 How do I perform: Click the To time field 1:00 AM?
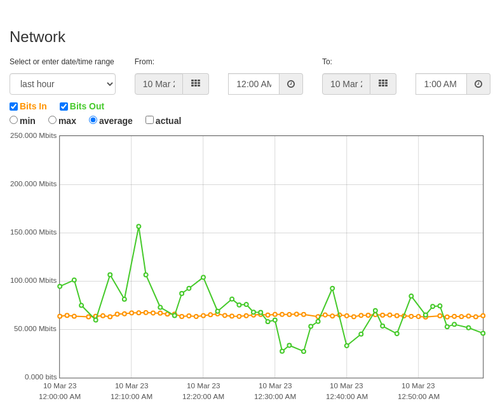tap(441, 84)
